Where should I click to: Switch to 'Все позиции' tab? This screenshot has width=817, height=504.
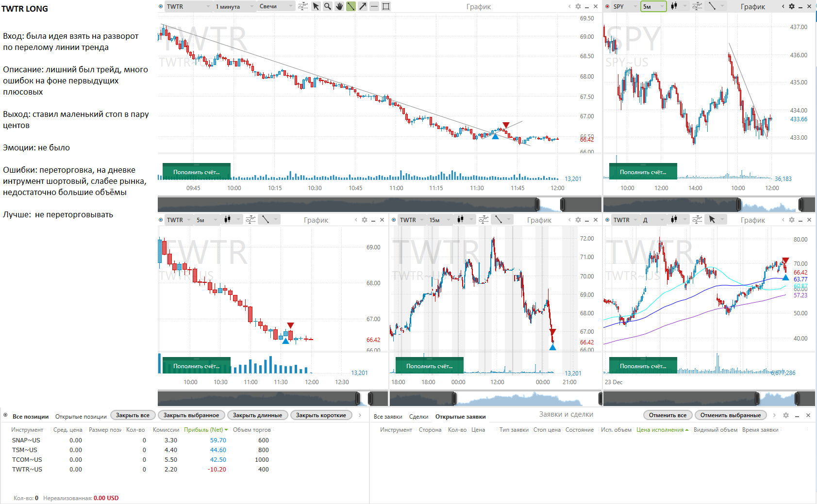pyautogui.click(x=31, y=417)
